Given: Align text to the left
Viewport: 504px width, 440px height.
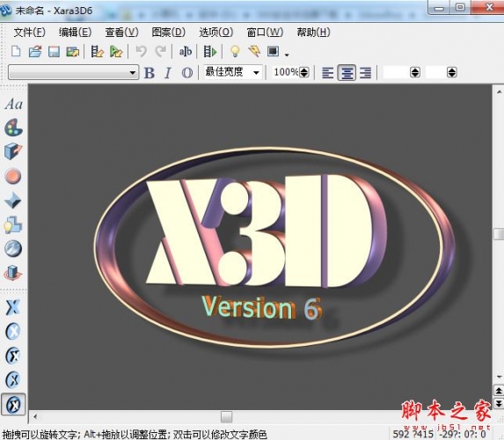Looking at the screenshot, I should click(327, 73).
